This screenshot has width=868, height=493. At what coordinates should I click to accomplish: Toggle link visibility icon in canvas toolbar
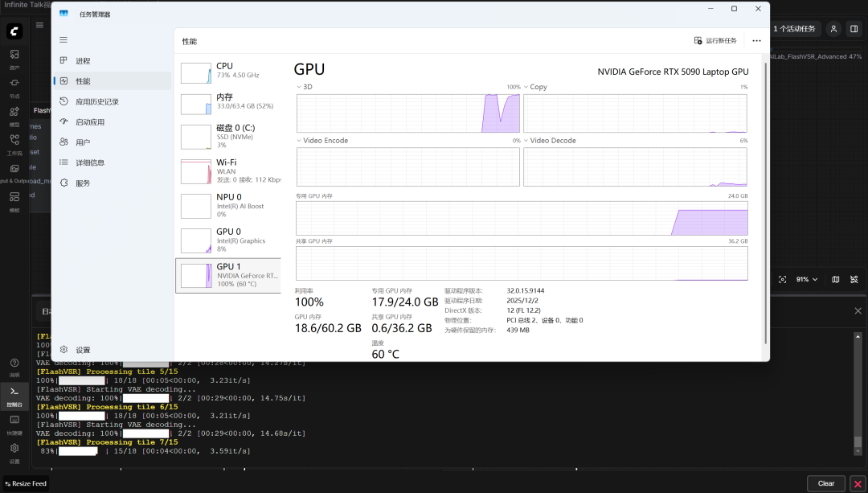click(854, 279)
